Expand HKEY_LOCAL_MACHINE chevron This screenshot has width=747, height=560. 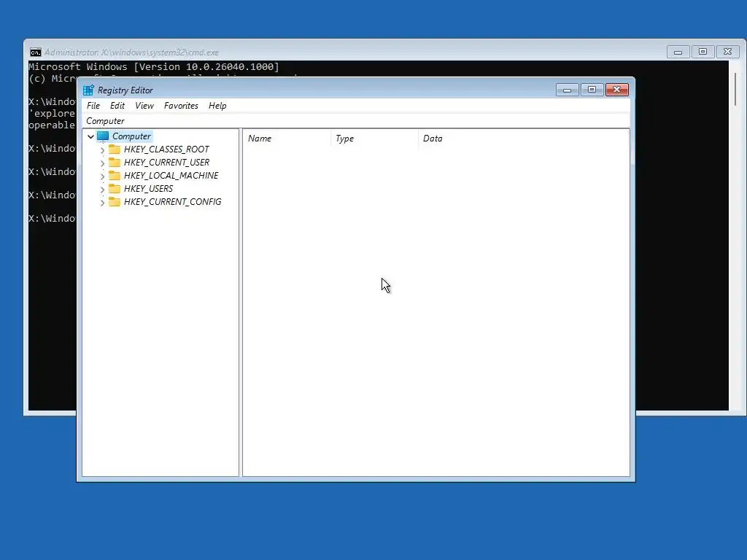coord(102,176)
